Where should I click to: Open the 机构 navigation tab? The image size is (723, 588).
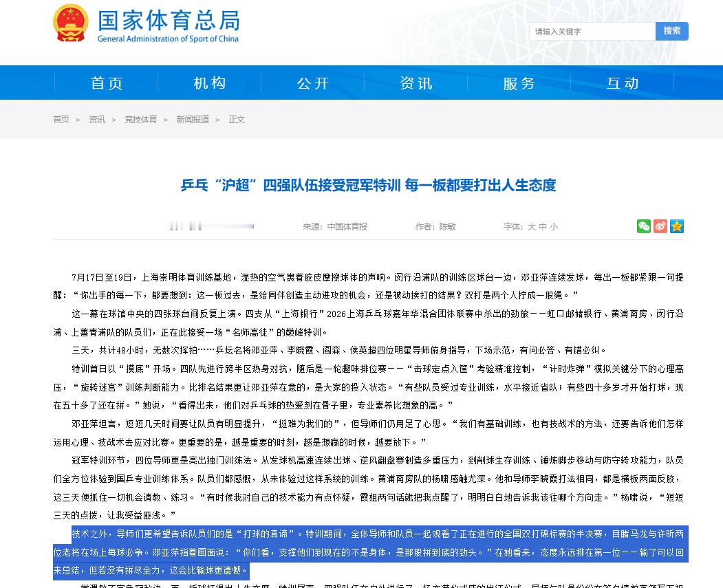point(210,83)
